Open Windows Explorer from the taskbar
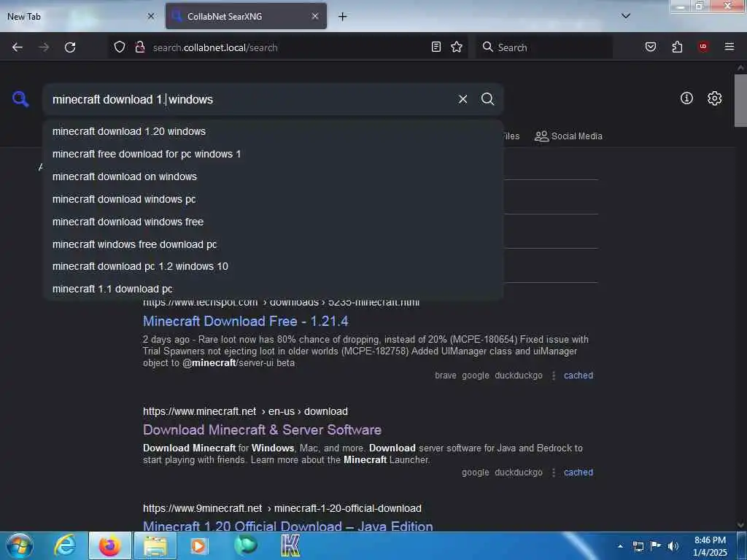This screenshot has height=560, width=747. pos(156,545)
